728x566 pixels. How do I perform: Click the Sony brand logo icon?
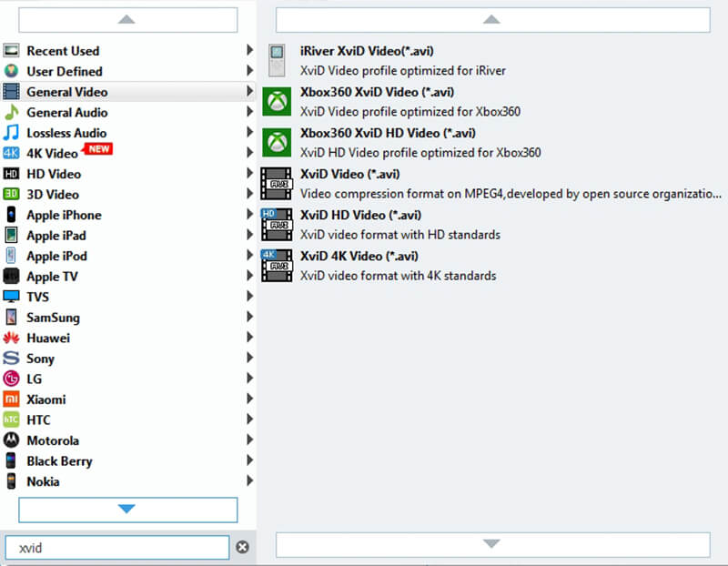pyautogui.click(x=10, y=359)
